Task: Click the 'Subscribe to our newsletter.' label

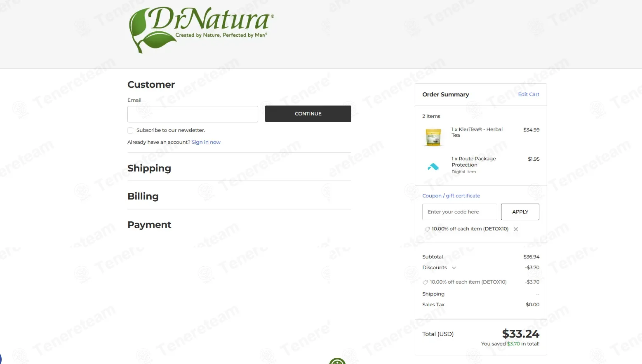Action: (x=171, y=130)
